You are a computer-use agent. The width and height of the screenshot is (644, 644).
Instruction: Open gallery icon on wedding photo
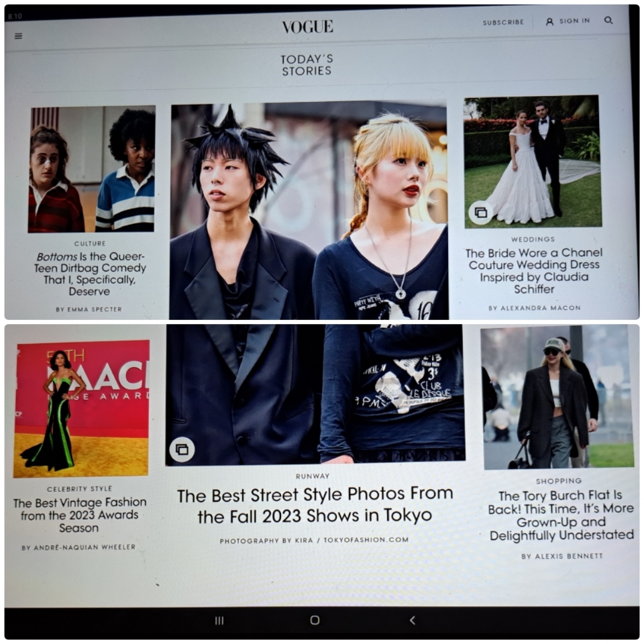(x=480, y=213)
